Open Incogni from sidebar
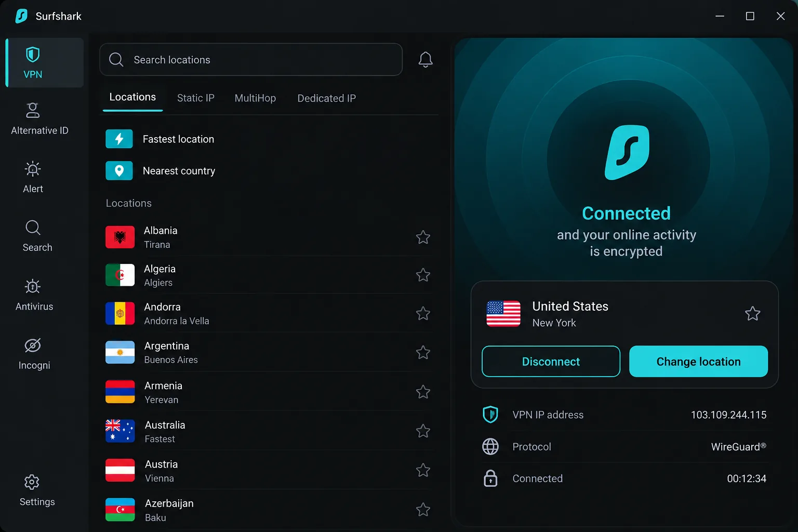Screen dimensions: 798x532 [34, 354]
